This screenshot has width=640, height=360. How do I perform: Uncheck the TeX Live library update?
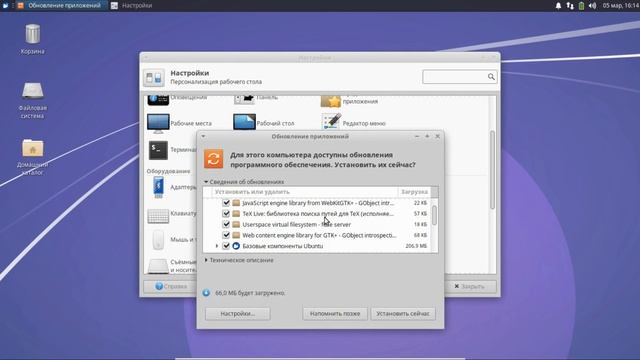(x=226, y=213)
